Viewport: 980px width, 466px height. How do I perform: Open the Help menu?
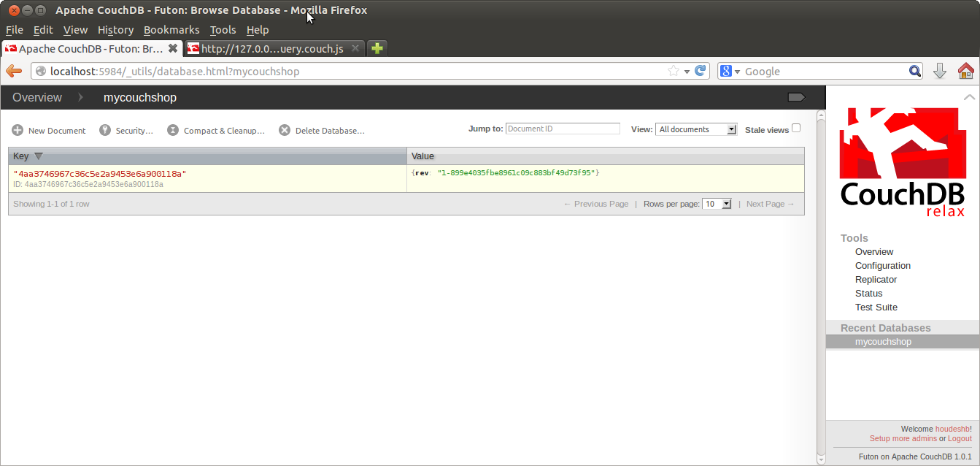tap(258, 30)
